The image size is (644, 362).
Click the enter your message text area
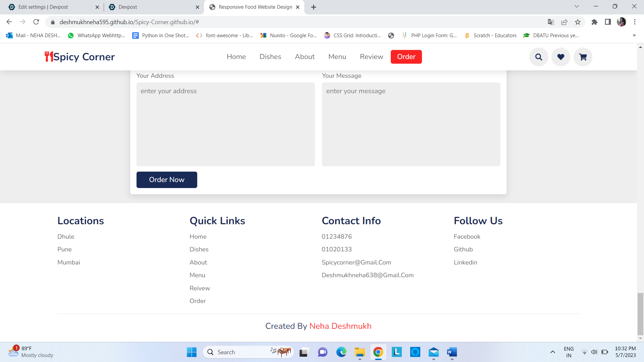411,124
